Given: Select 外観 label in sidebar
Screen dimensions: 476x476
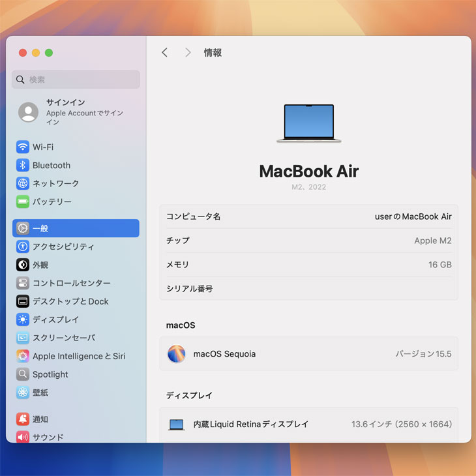Looking at the screenshot, I should tap(40, 265).
